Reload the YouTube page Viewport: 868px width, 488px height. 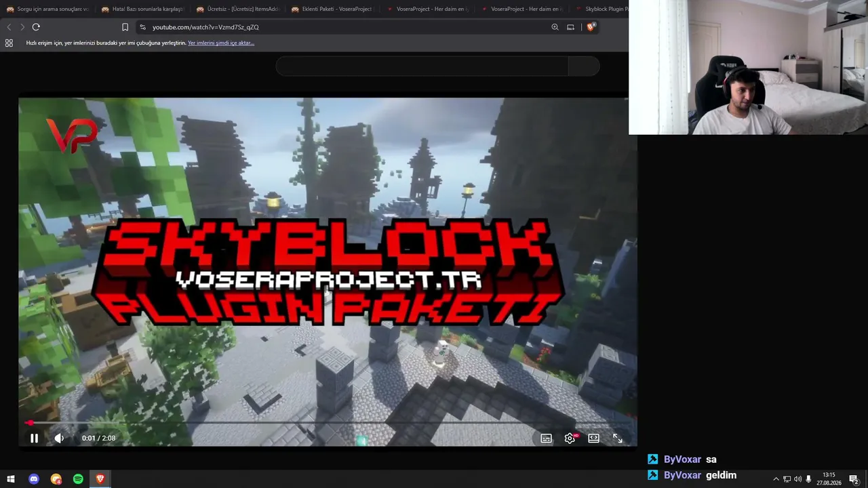pos(36,27)
